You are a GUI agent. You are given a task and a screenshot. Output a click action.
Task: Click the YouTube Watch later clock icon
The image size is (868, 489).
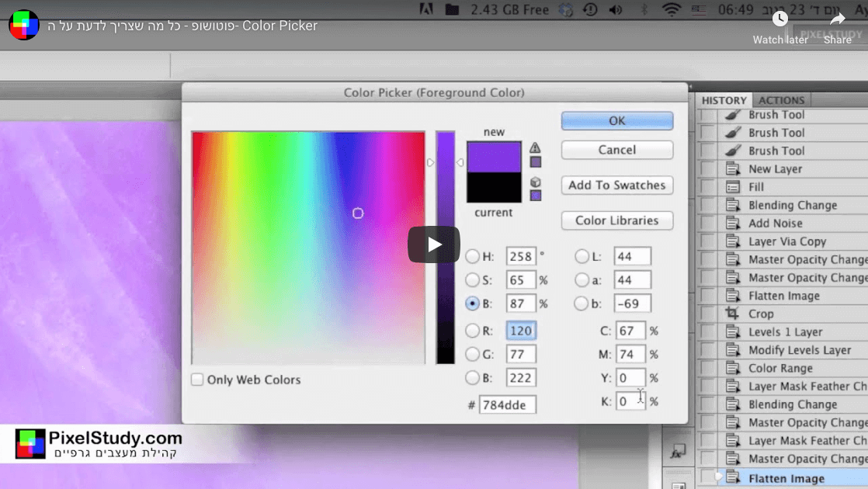click(779, 19)
